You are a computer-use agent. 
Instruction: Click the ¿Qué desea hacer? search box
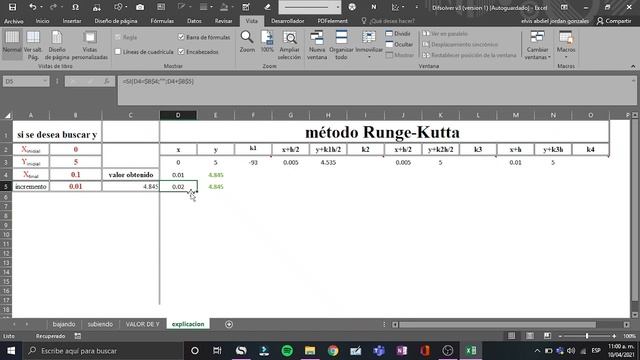point(388,21)
